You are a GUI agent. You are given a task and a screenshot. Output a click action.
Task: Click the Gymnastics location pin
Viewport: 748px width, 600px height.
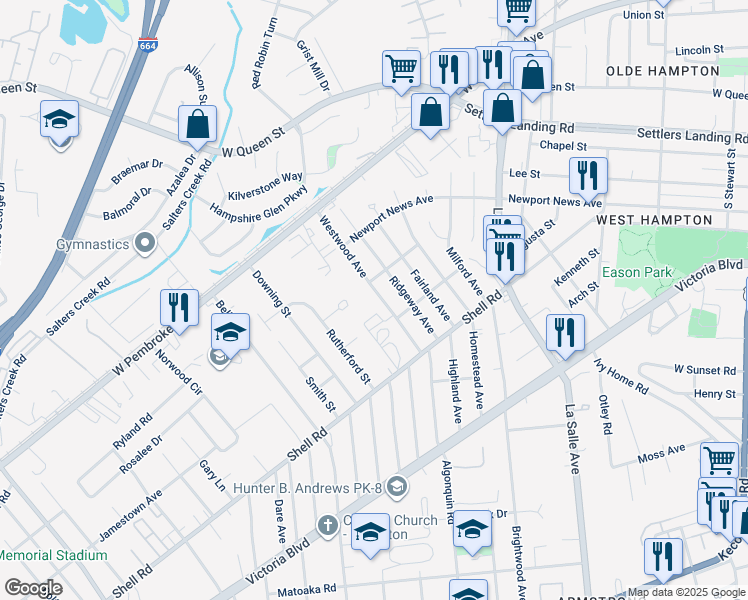(145, 244)
